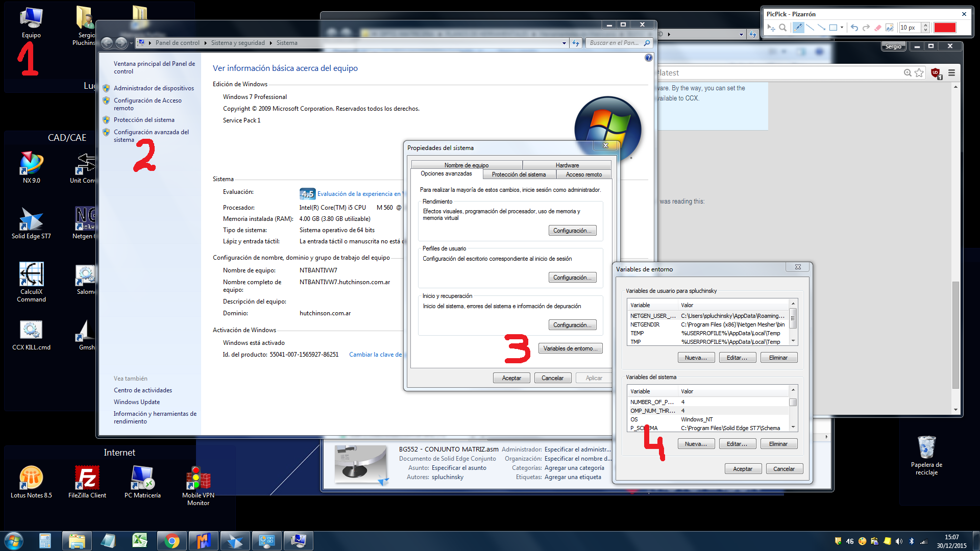980x551 pixels.
Task: Select the PicPick move/select cursor tool
Action: tap(771, 28)
